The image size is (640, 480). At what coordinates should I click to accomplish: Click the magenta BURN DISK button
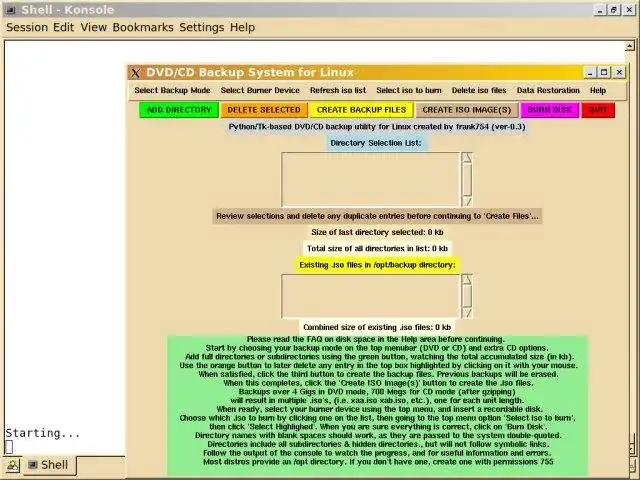click(x=549, y=110)
